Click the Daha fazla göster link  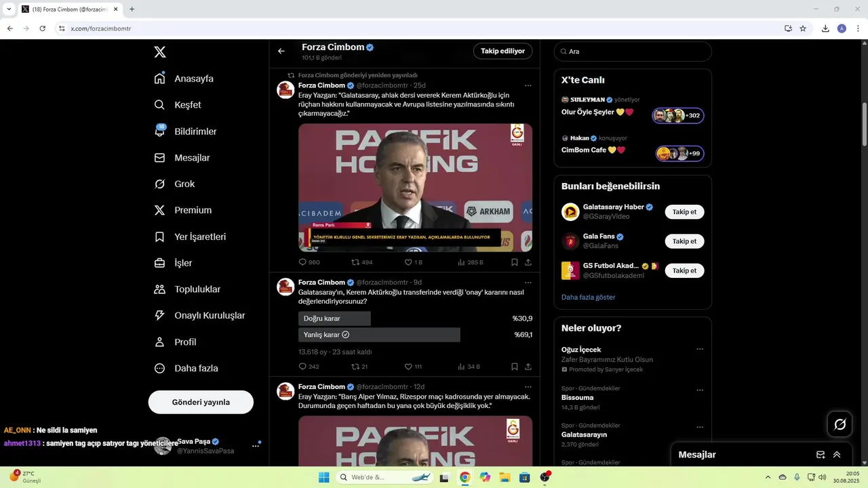pyautogui.click(x=589, y=297)
